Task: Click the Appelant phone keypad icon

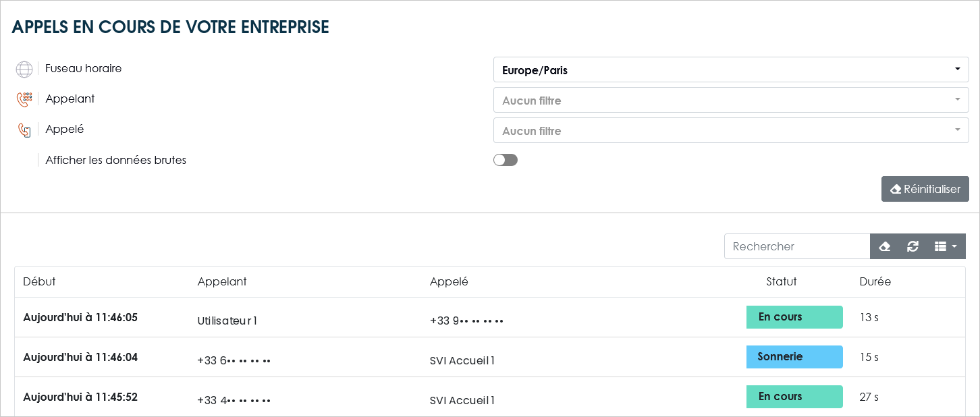Action: click(x=24, y=100)
